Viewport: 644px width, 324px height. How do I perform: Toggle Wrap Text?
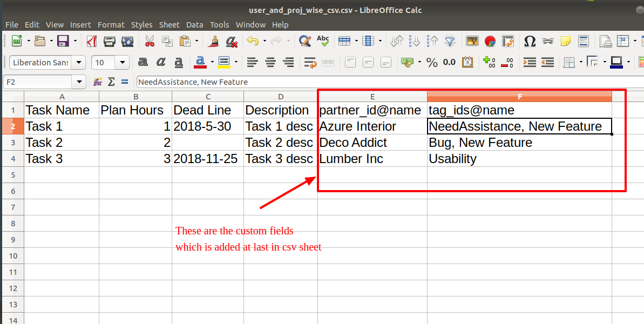coord(310,63)
